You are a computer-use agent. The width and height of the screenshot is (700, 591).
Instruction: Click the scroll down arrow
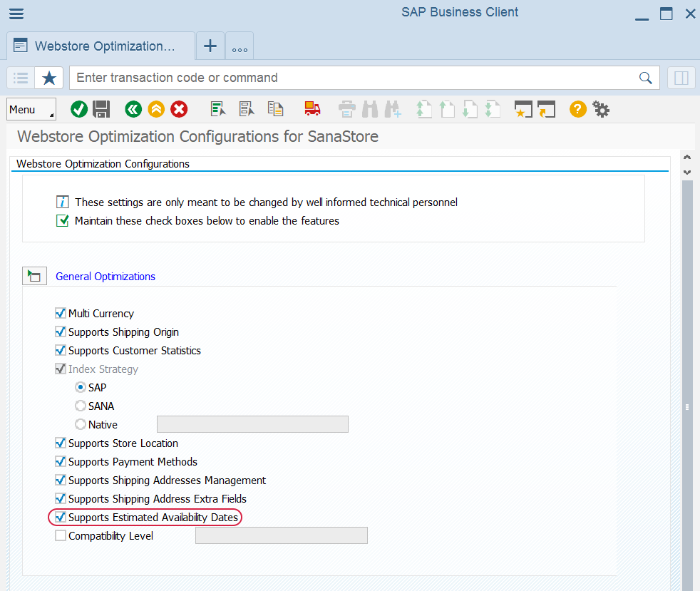click(687, 173)
